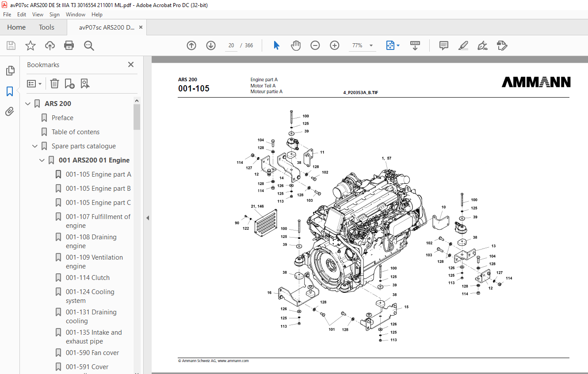Open the 001-108 Draining engine bookmark
The height and width of the screenshot is (374, 588).
click(x=91, y=242)
